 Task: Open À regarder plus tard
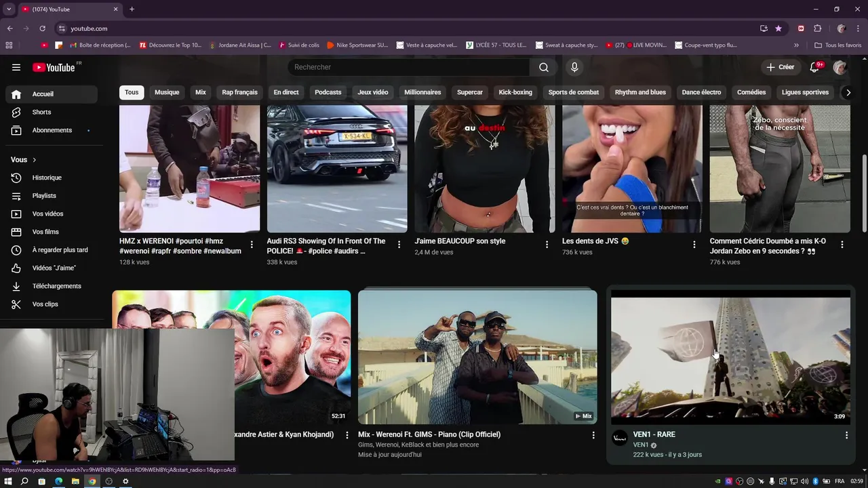tap(52, 250)
